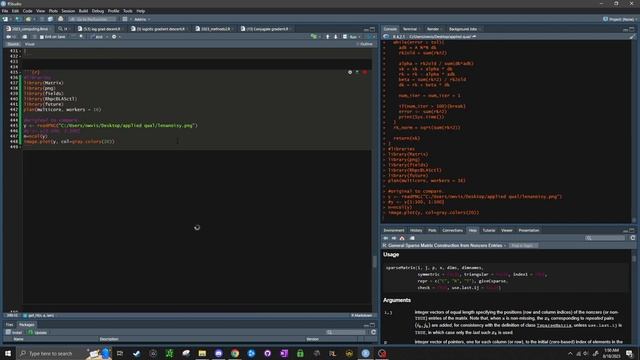The width and height of the screenshot is (640, 360).
Task: Open OneNote from the taskbar
Action: [284, 353]
